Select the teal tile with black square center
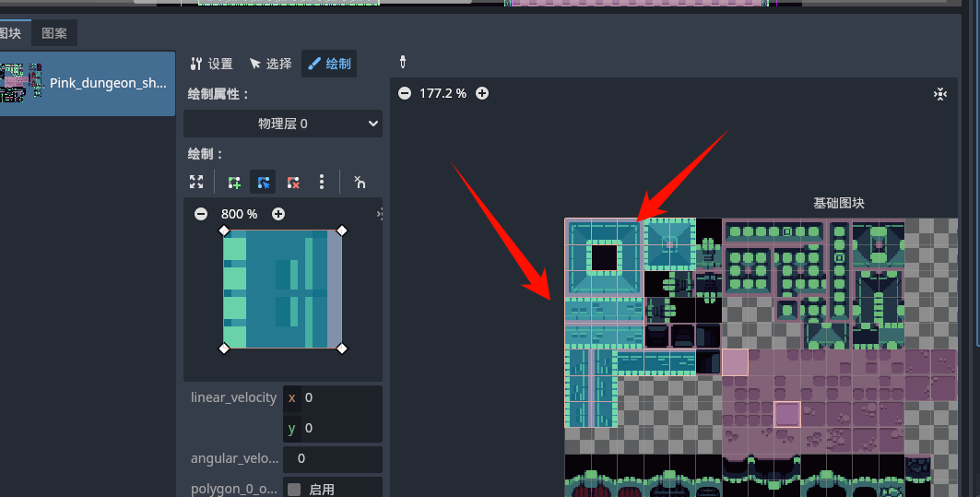The height and width of the screenshot is (497, 980). pyautogui.click(x=604, y=257)
